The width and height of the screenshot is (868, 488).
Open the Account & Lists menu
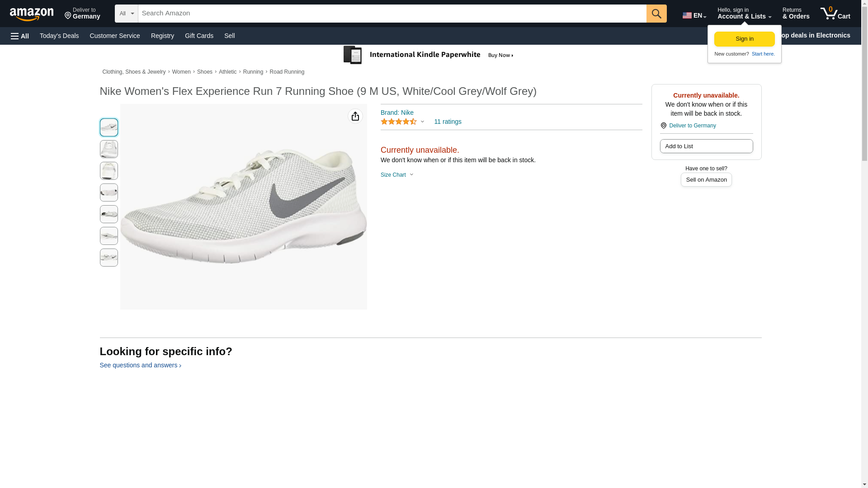[744, 14]
